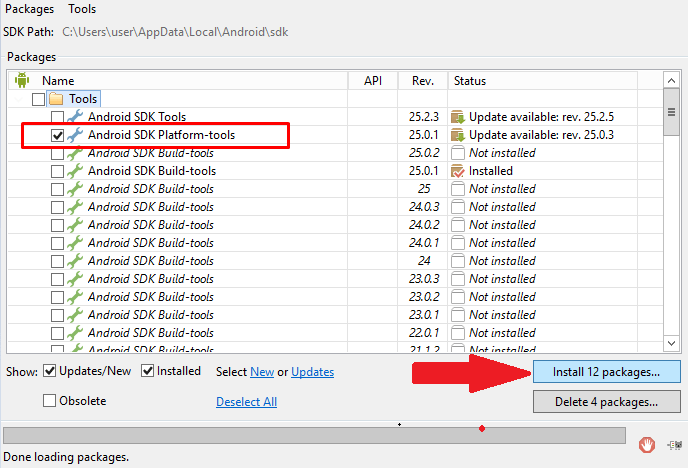Viewport: 688px width, 468px height.
Task: Click Delete 4 packages button
Action: [607, 401]
